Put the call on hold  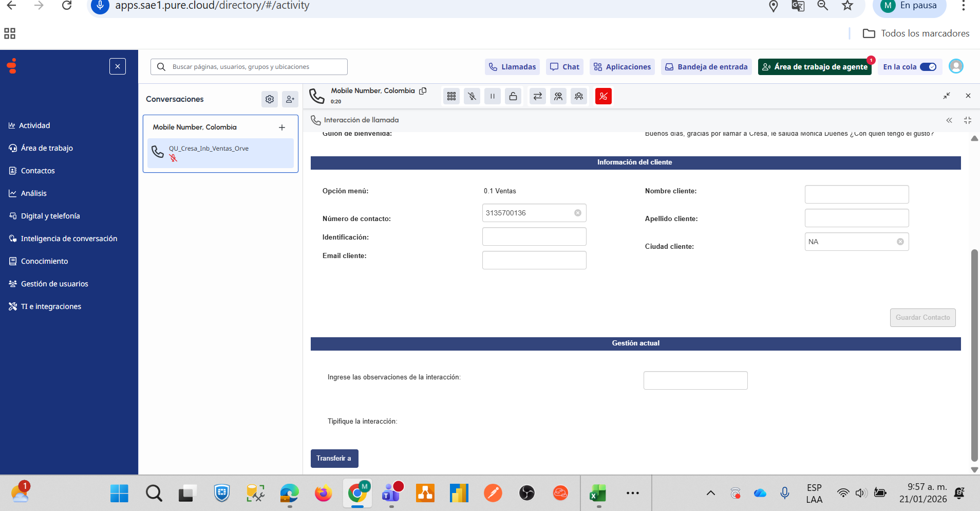point(493,96)
